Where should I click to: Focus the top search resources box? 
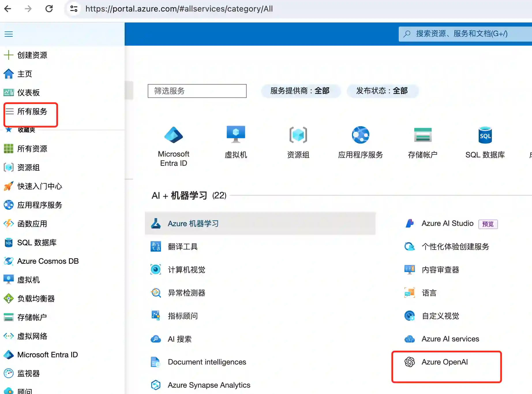[465, 34]
